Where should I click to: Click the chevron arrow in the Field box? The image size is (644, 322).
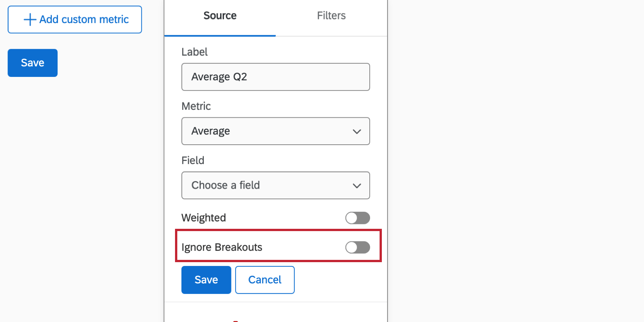click(356, 186)
